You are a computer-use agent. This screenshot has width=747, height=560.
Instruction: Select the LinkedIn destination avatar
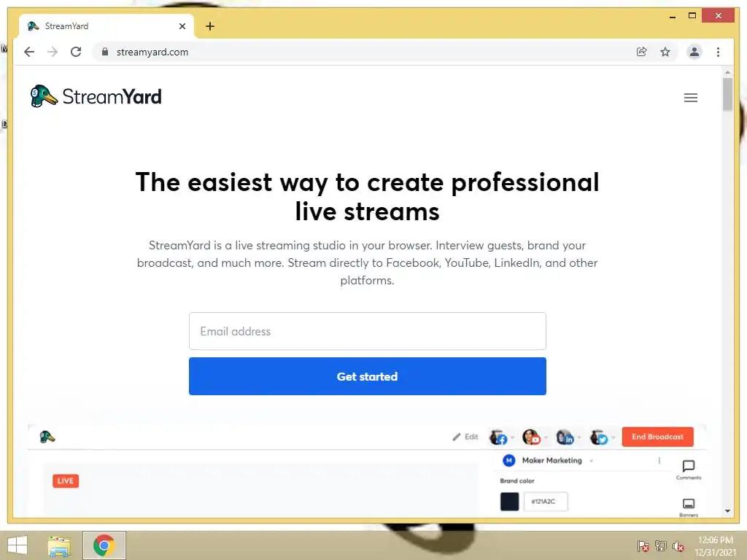565,437
